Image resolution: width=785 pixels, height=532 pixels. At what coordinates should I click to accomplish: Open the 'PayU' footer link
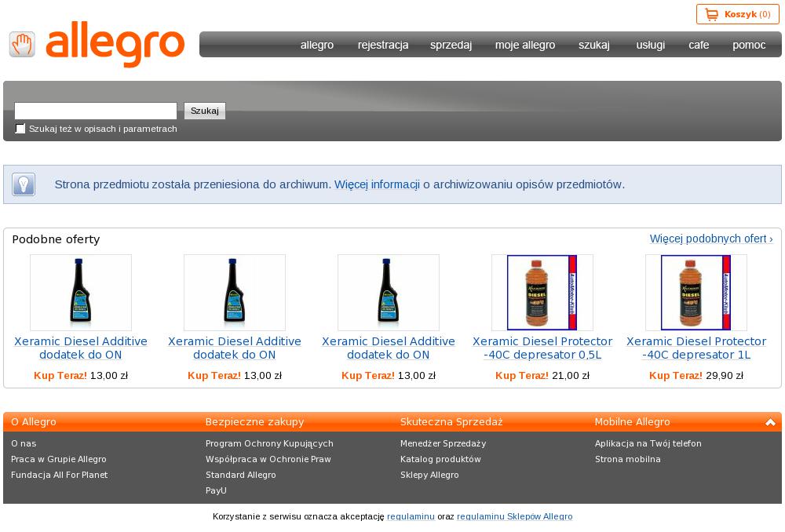coord(217,490)
